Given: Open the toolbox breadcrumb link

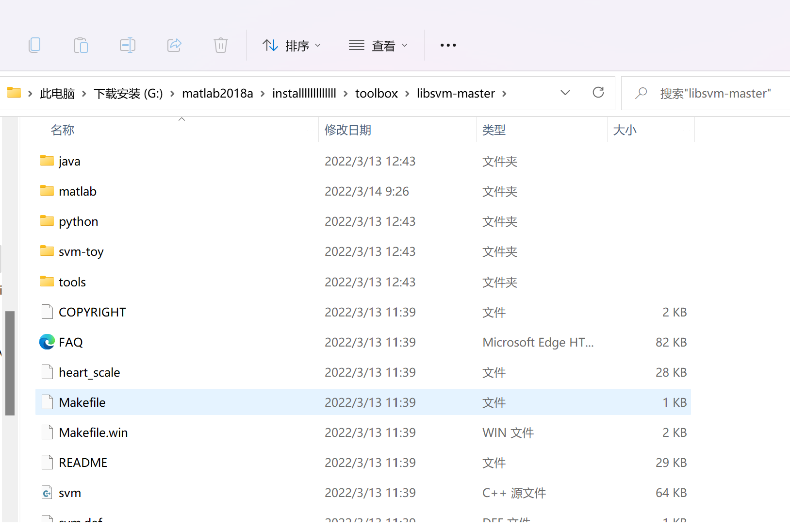Looking at the screenshot, I should coord(377,93).
